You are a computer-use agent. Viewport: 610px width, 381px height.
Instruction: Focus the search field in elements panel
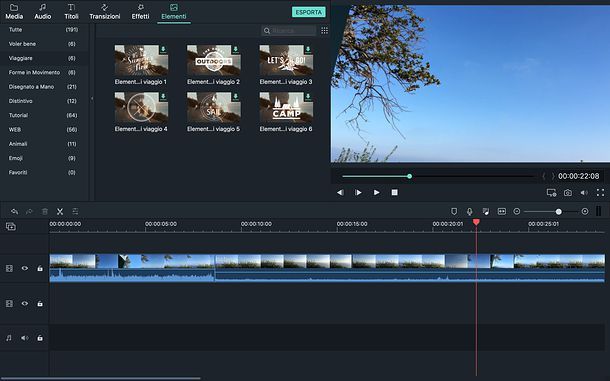point(289,30)
